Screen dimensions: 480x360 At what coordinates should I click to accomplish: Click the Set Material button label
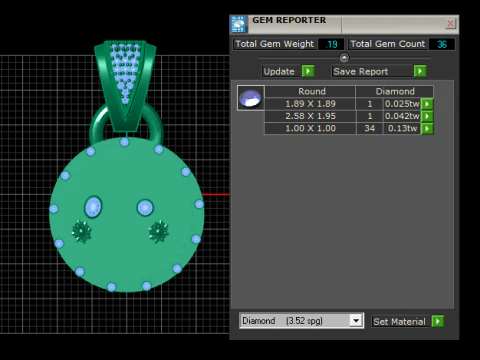[x=400, y=322]
